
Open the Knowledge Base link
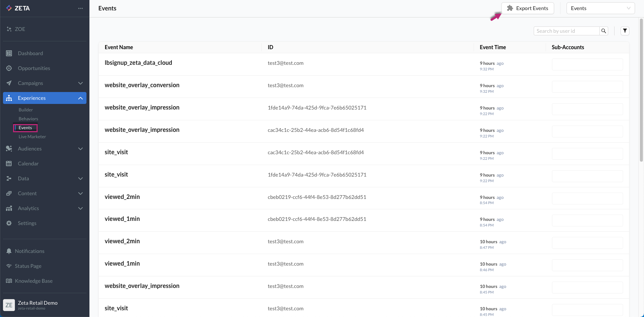34,281
